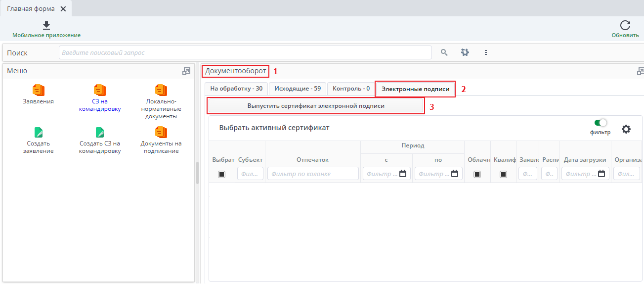Image resolution: width=644 pixels, height=284 pixels.
Task: Open calendar picker for Дата загрузки filter
Action: pos(601,174)
